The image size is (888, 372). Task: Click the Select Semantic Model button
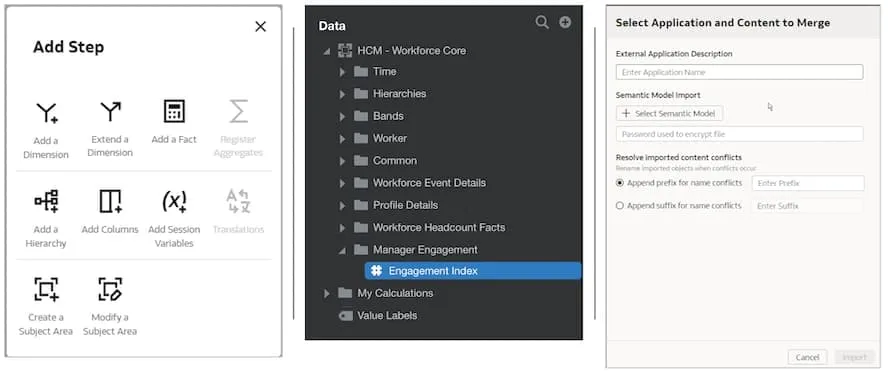pos(669,113)
